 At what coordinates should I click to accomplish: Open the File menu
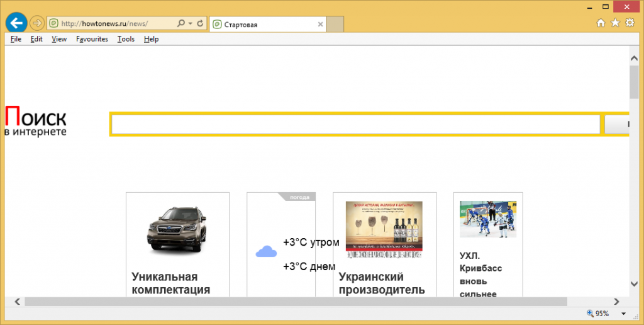pos(16,39)
